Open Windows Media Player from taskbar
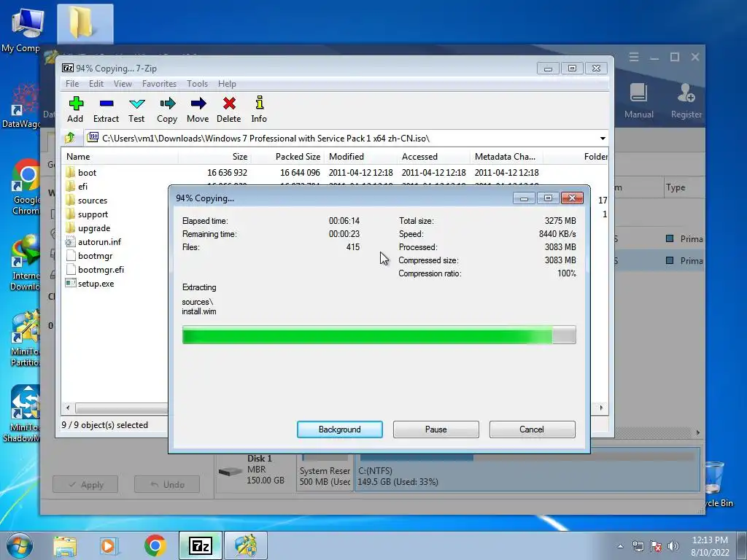This screenshot has height=560, width=747. click(109, 546)
